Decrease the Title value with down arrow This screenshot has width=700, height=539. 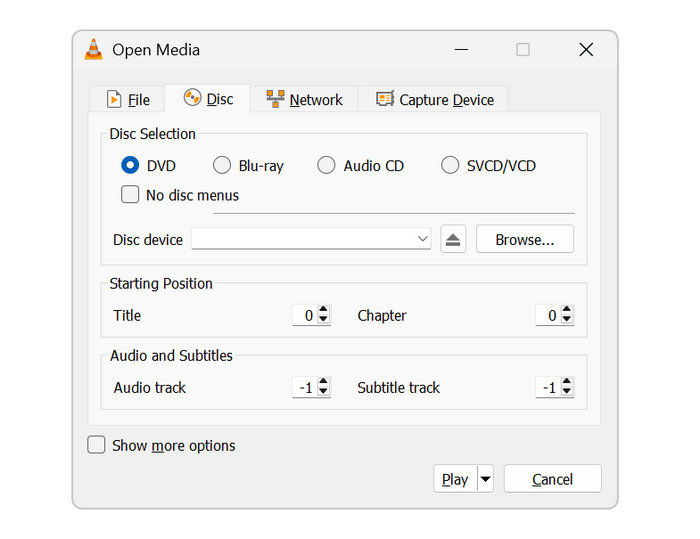pos(324,319)
